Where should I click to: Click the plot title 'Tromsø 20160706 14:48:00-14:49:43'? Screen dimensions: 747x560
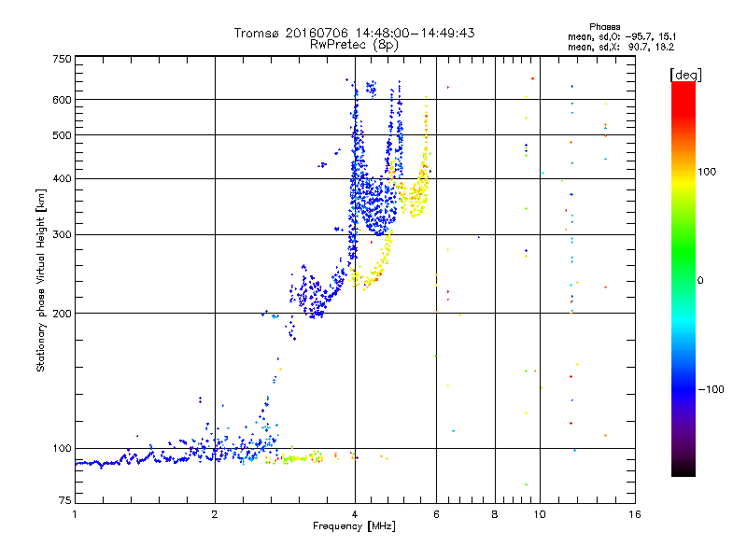click(354, 33)
